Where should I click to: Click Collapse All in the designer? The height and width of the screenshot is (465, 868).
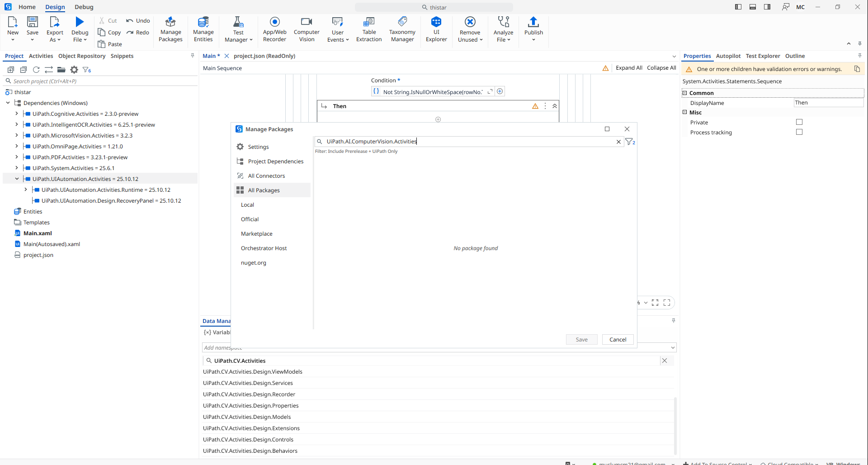[x=661, y=68]
